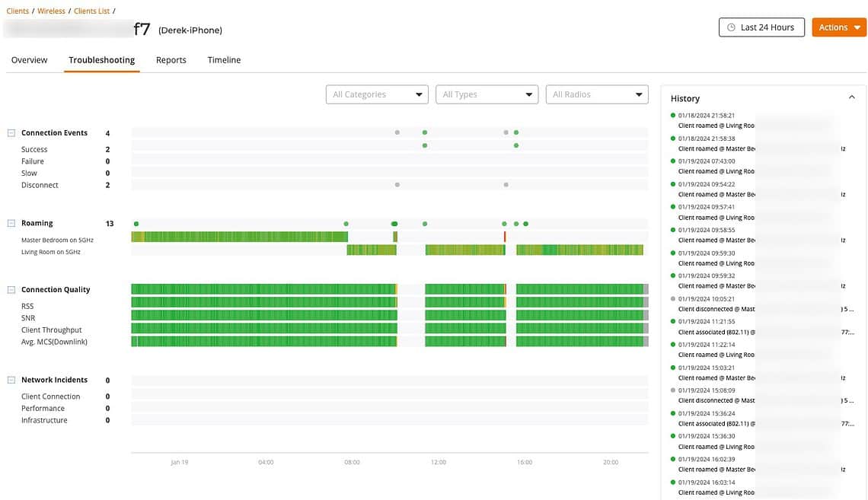The height and width of the screenshot is (500, 868).
Task: Change the Last 24 Hours time range
Action: (761, 27)
